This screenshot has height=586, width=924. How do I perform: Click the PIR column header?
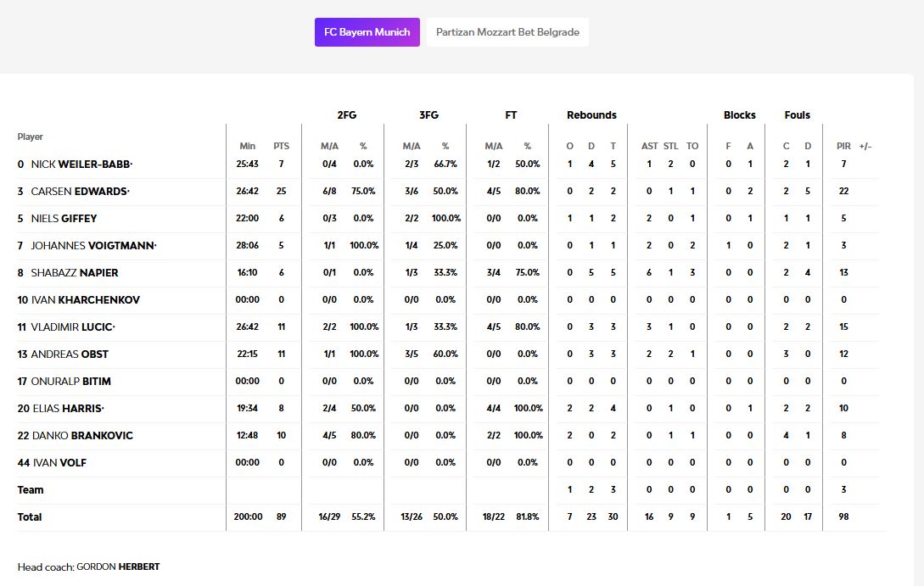click(x=843, y=147)
